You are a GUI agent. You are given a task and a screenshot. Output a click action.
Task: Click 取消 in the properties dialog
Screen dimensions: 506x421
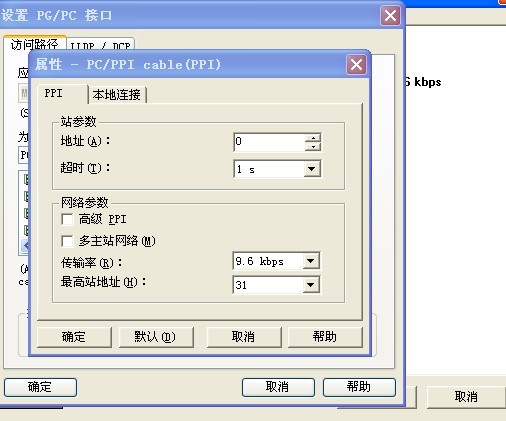[x=244, y=337]
